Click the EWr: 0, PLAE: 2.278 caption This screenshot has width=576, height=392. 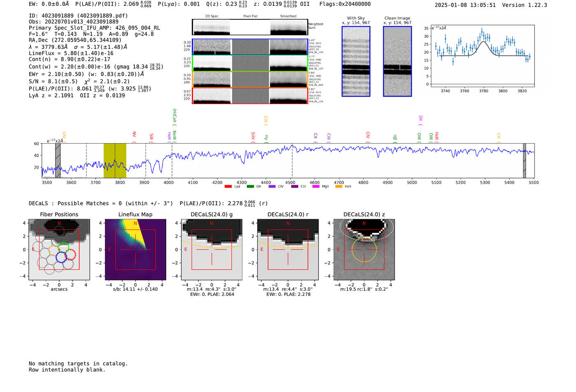click(288, 295)
